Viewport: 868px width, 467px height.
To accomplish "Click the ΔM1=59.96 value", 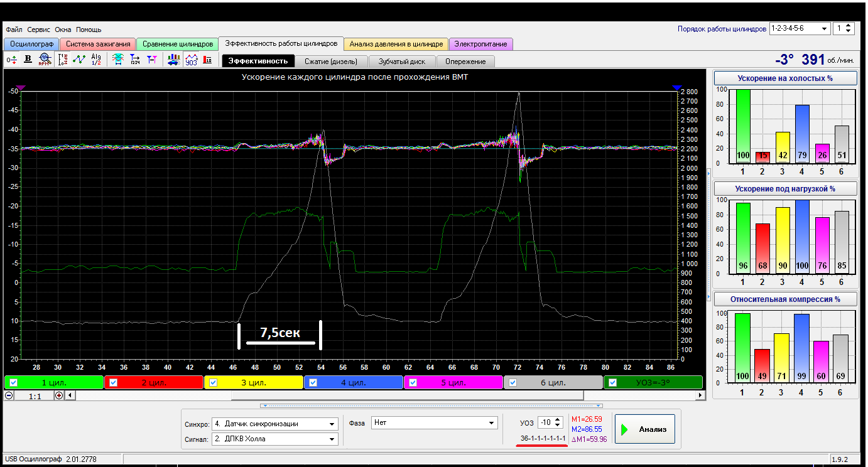I will pos(589,439).
